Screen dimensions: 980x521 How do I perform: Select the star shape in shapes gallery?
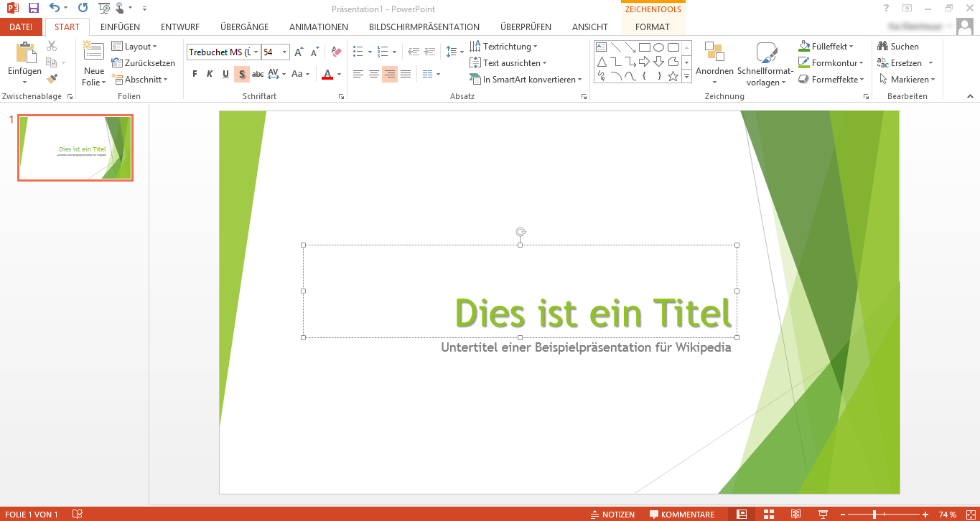click(673, 75)
